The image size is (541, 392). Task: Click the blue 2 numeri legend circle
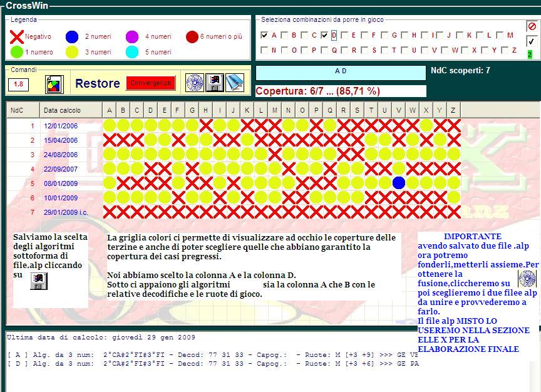pos(72,36)
